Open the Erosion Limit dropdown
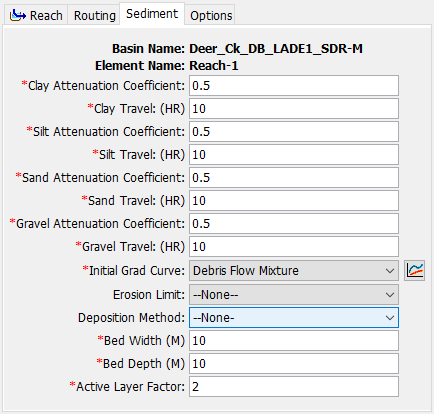 coord(294,294)
